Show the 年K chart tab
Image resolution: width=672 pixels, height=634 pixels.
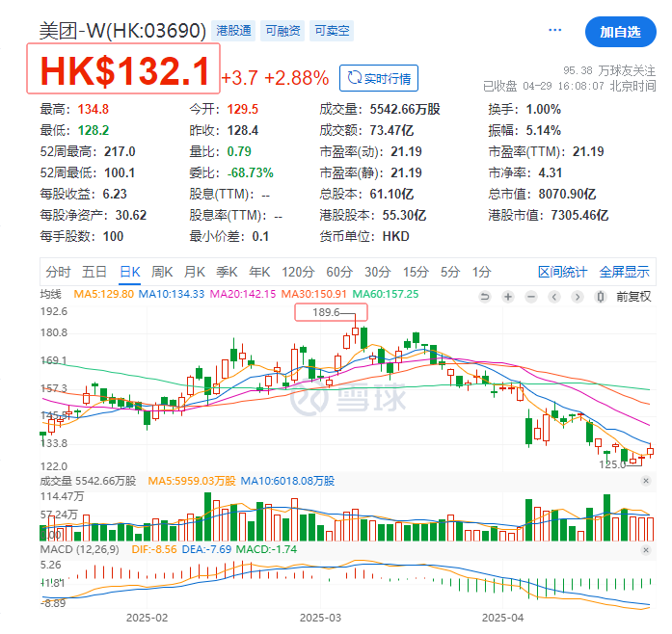tap(259, 272)
